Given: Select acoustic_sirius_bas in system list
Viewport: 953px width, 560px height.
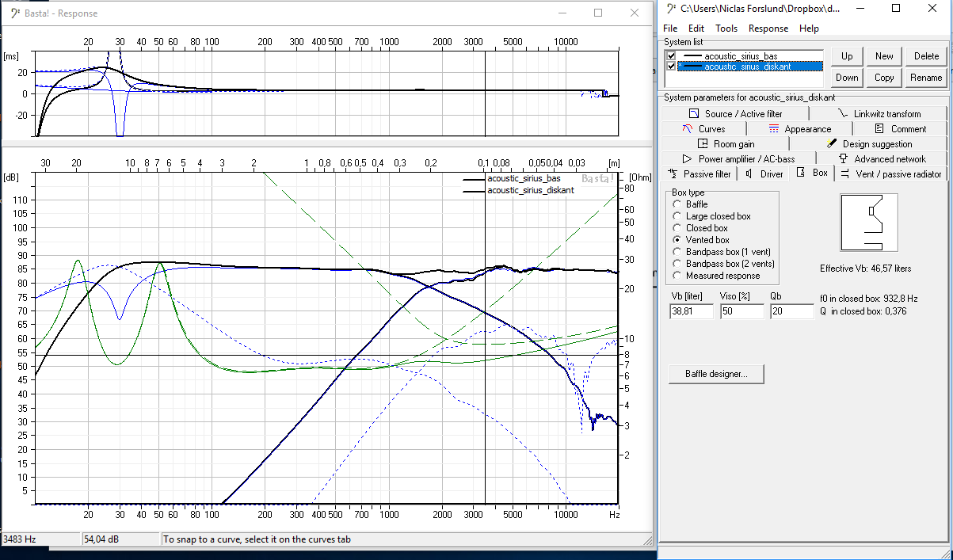Looking at the screenshot, I should point(740,55).
